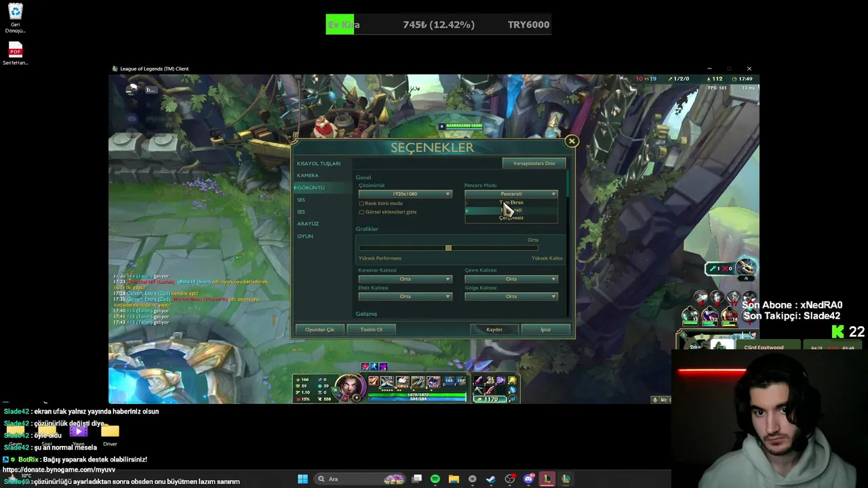This screenshot has height=488, width=868.
Task: Click the Ara search box in the taskbar
Action: 360,479
